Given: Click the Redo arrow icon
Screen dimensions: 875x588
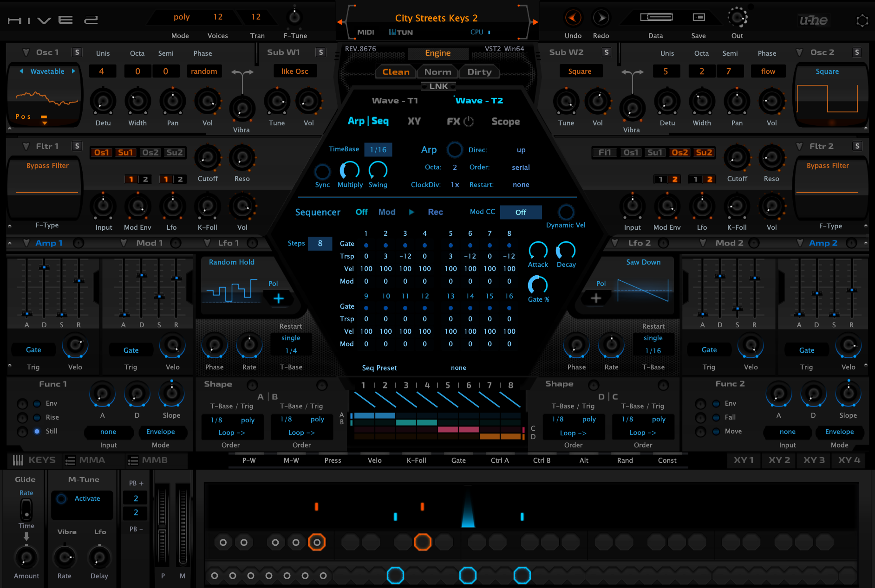Looking at the screenshot, I should tap(601, 18).
